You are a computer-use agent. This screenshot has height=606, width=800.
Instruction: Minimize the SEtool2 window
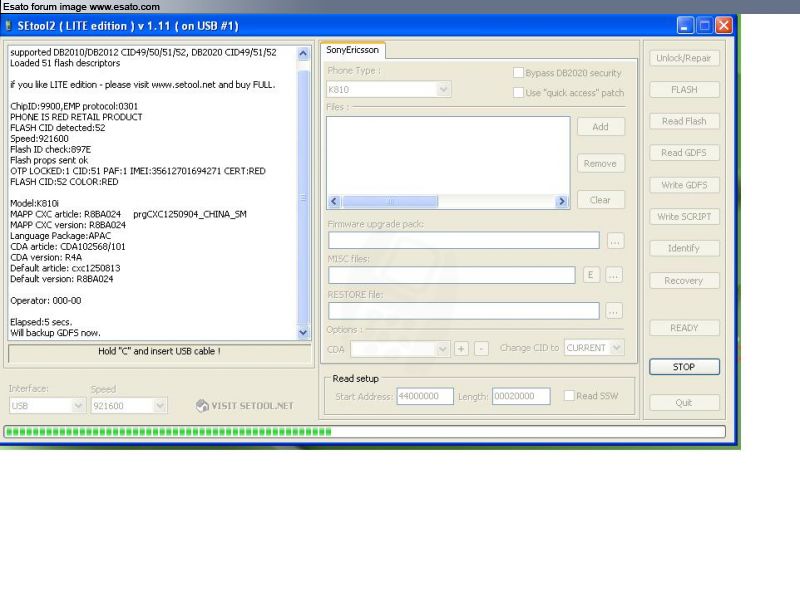685,25
